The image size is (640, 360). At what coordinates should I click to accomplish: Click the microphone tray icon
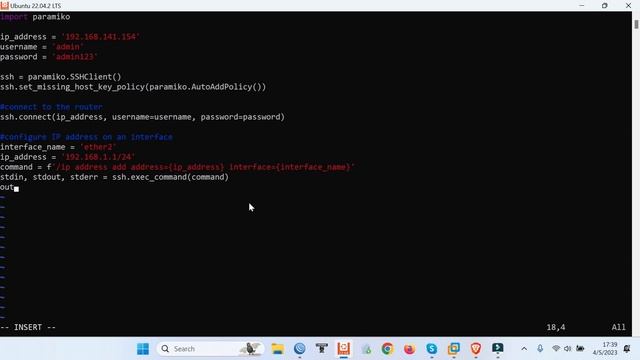[x=540, y=349]
